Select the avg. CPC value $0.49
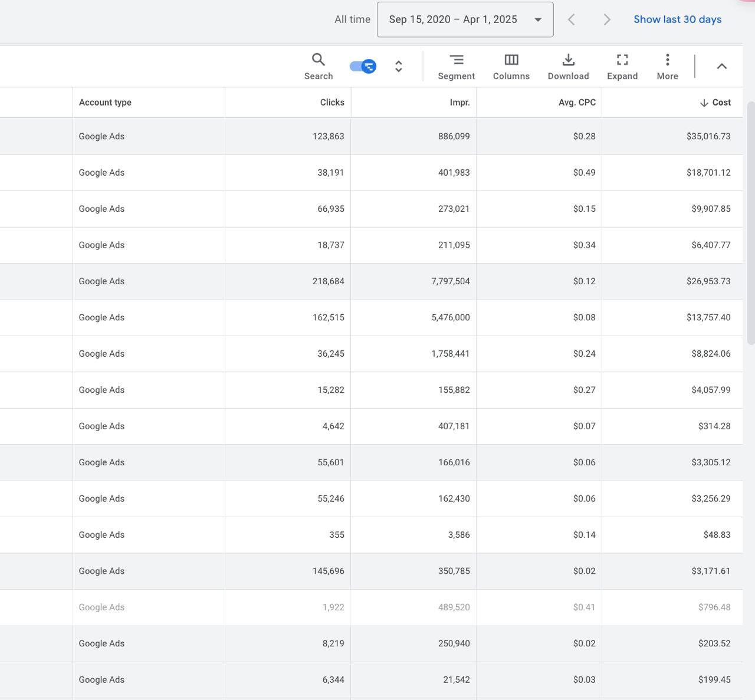This screenshot has height=700, width=755. coord(584,173)
